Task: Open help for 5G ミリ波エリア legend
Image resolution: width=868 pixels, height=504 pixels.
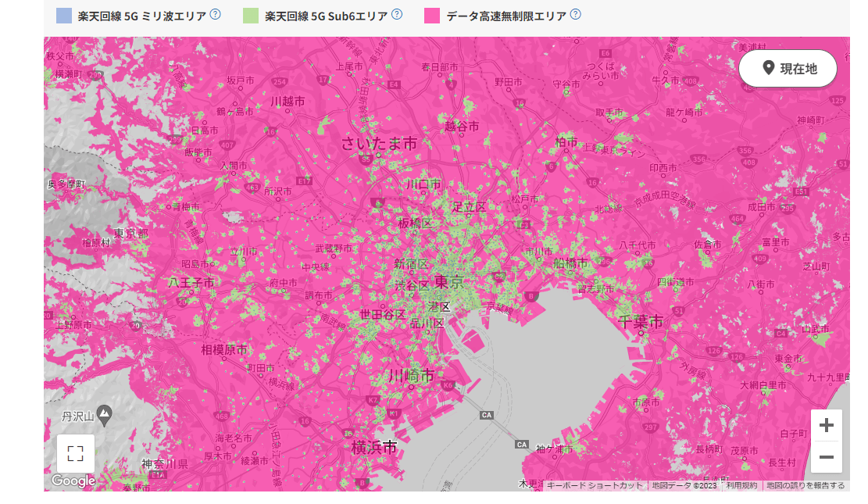Action: [216, 14]
